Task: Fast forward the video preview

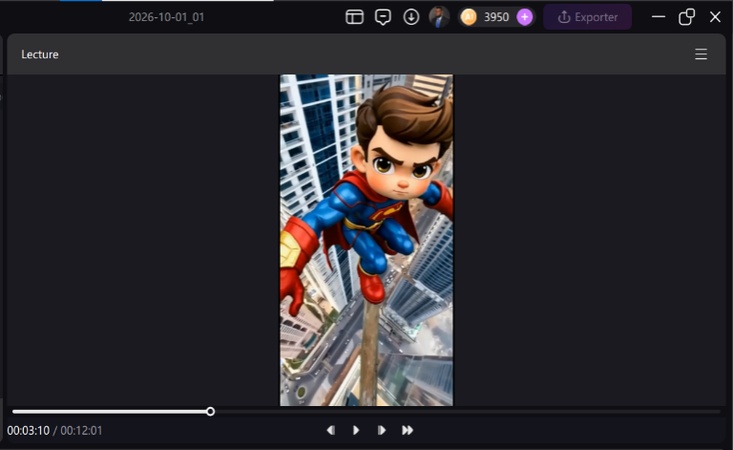Action: pos(407,430)
